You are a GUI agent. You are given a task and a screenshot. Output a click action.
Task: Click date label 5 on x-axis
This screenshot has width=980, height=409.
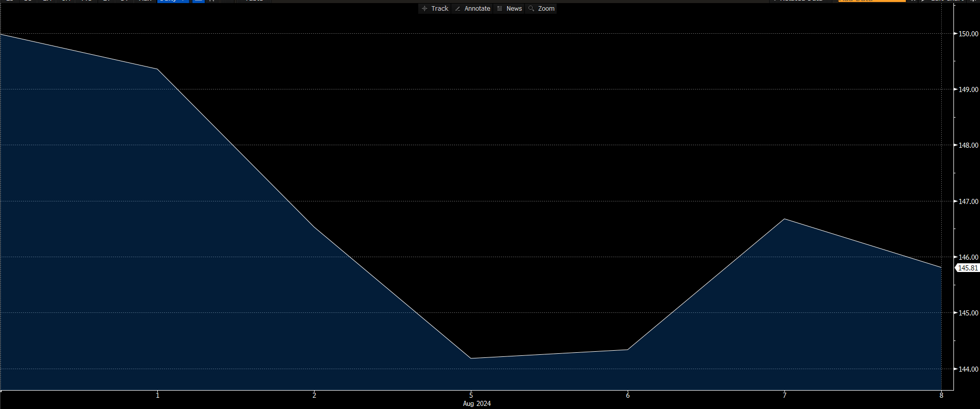pos(471,395)
